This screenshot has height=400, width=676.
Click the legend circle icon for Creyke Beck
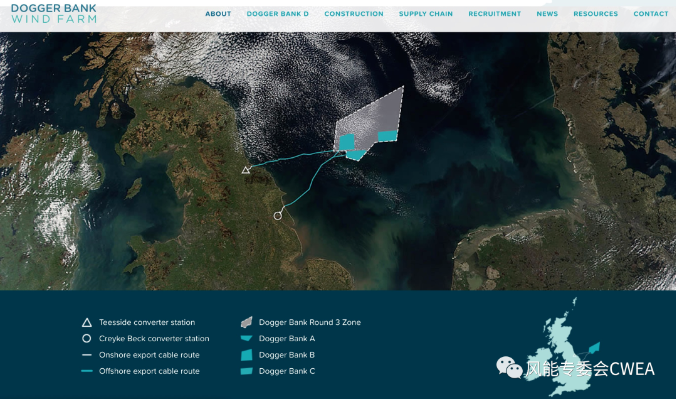pos(87,339)
